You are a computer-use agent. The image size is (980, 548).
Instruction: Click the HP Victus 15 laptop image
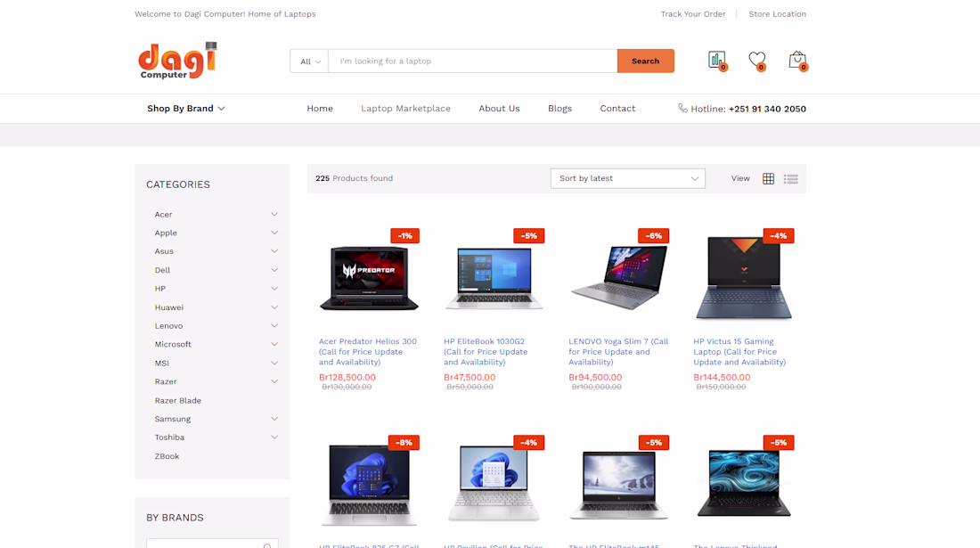744,278
